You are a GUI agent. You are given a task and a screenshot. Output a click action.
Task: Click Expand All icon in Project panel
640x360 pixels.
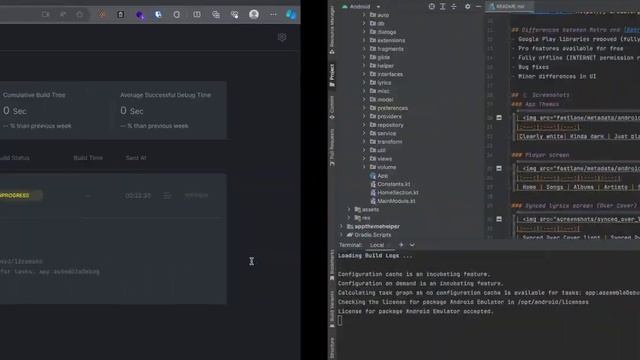point(442,6)
